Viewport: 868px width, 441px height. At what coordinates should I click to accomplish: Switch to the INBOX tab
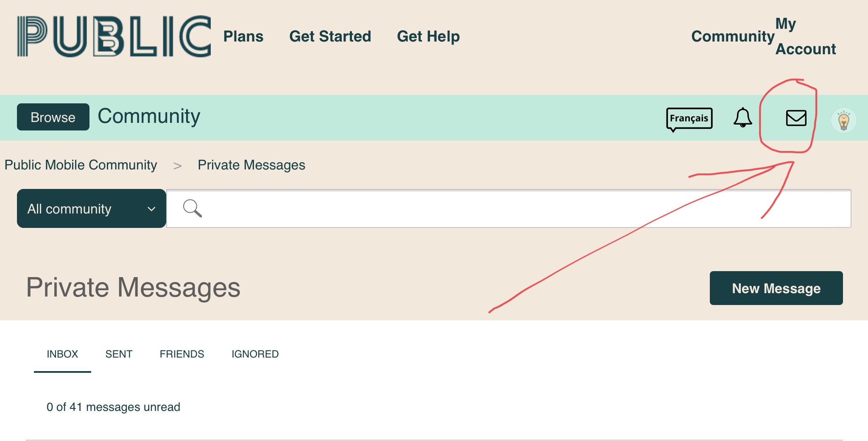point(62,354)
